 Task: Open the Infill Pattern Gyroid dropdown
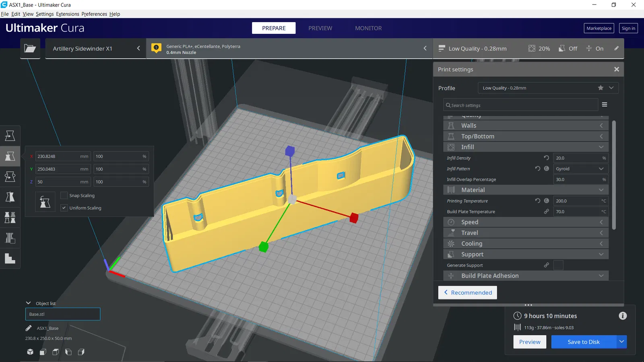[x=580, y=169]
